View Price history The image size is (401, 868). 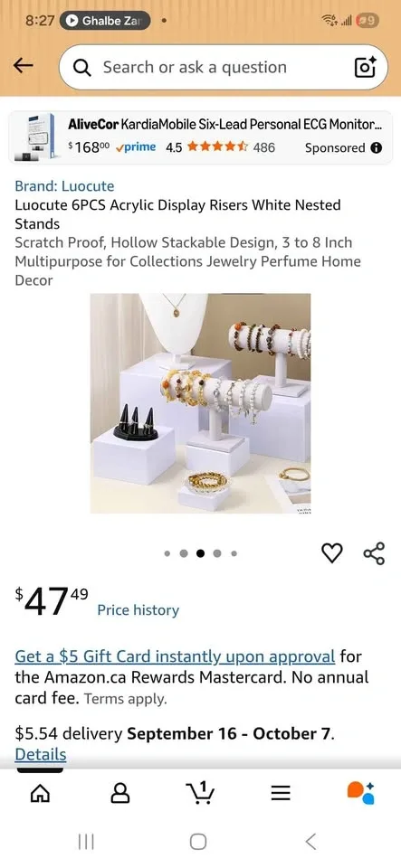click(x=138, y=610)
